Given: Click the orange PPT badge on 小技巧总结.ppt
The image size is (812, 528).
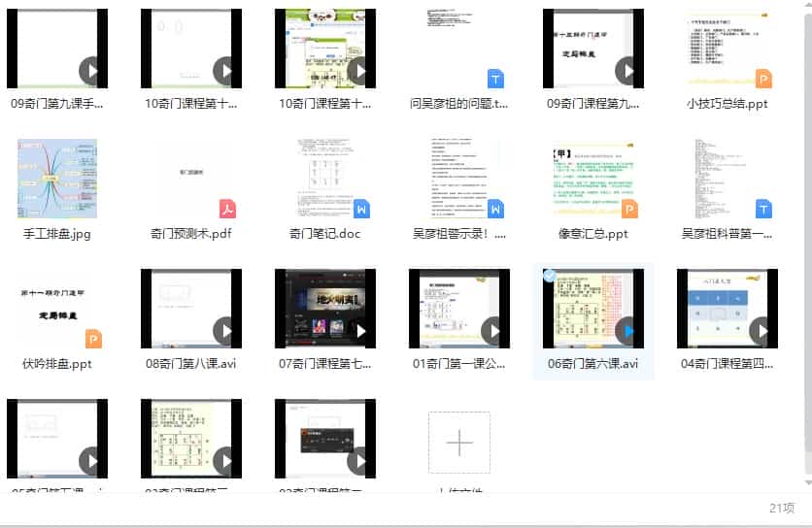Looking at the screenshot, I should click(763, 79).
